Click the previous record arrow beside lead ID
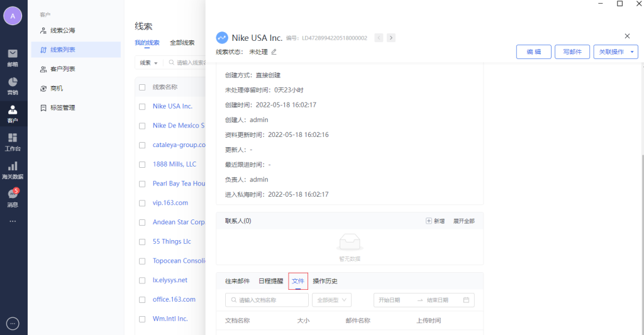 point(379,38)
